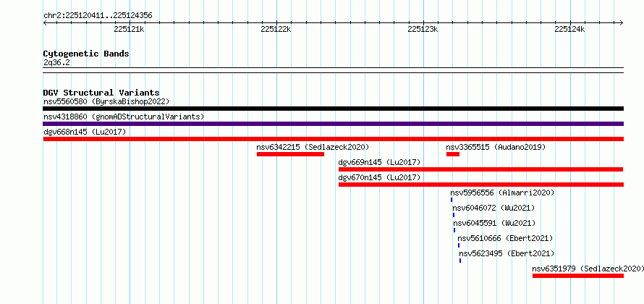Screen dimensions: 644x304
Task: Click the 225124k ruler position
Action: (x=569, y=29)
